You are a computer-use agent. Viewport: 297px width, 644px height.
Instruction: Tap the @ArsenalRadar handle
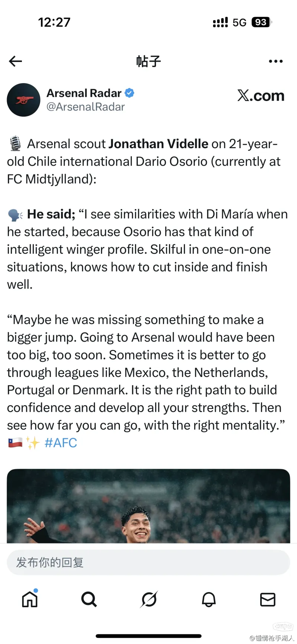click(x=85, y=107)
